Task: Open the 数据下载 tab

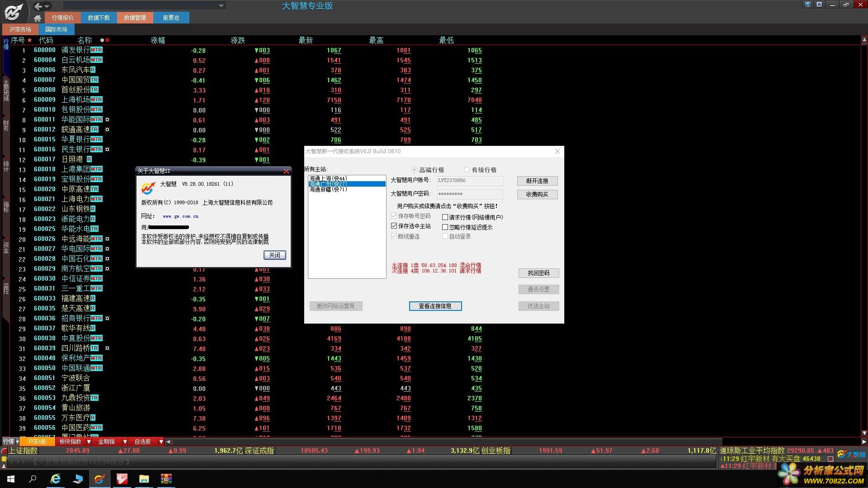Action: [99, 18]
